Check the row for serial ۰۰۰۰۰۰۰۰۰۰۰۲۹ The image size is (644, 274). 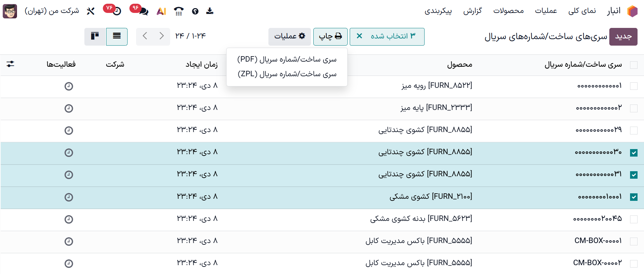pos(633,130)
